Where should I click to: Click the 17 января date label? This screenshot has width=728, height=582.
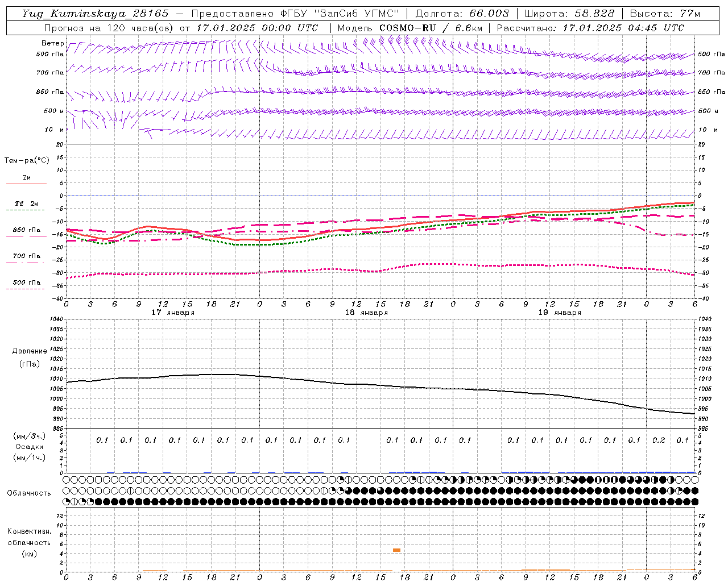click(173, 312)
